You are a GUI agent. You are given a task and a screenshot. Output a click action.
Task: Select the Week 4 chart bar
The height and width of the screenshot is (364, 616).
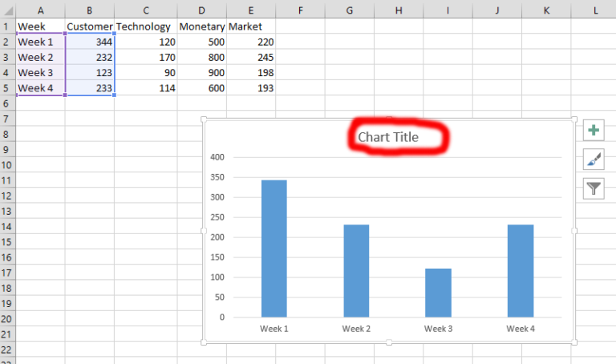point(521,270)
